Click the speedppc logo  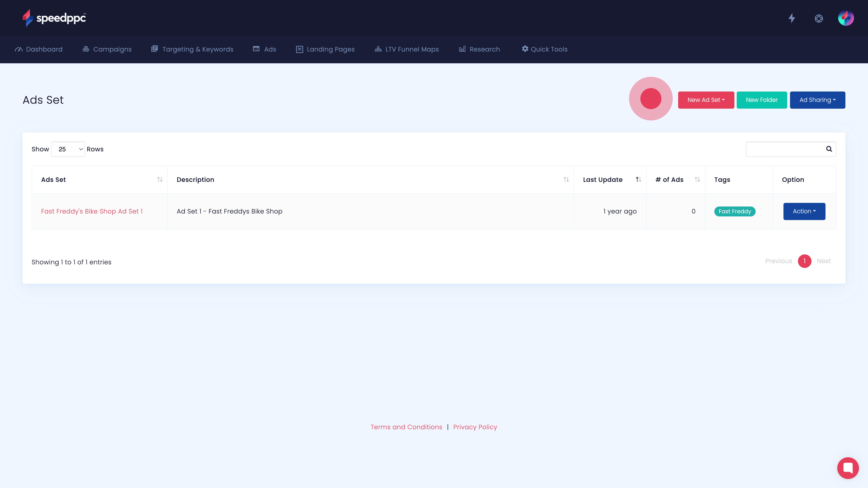(54, 18)
